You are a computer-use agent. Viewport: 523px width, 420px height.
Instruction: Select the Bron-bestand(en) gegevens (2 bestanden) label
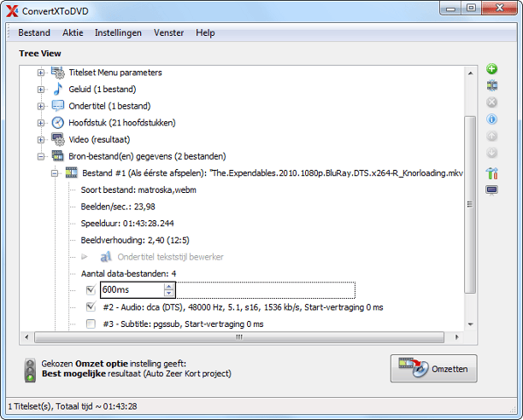(147, 156)
